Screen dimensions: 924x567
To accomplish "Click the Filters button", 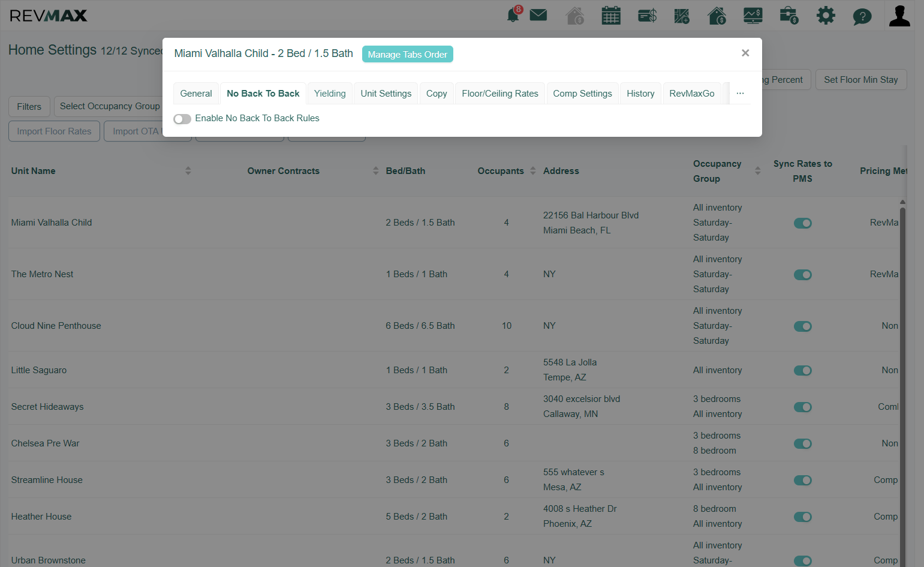I will click(29, 107).
